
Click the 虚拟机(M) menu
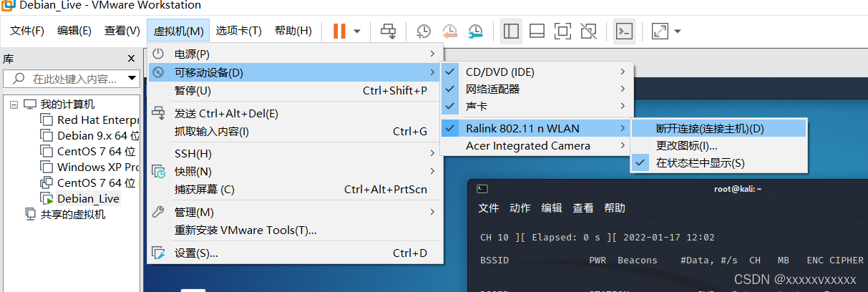178,31
